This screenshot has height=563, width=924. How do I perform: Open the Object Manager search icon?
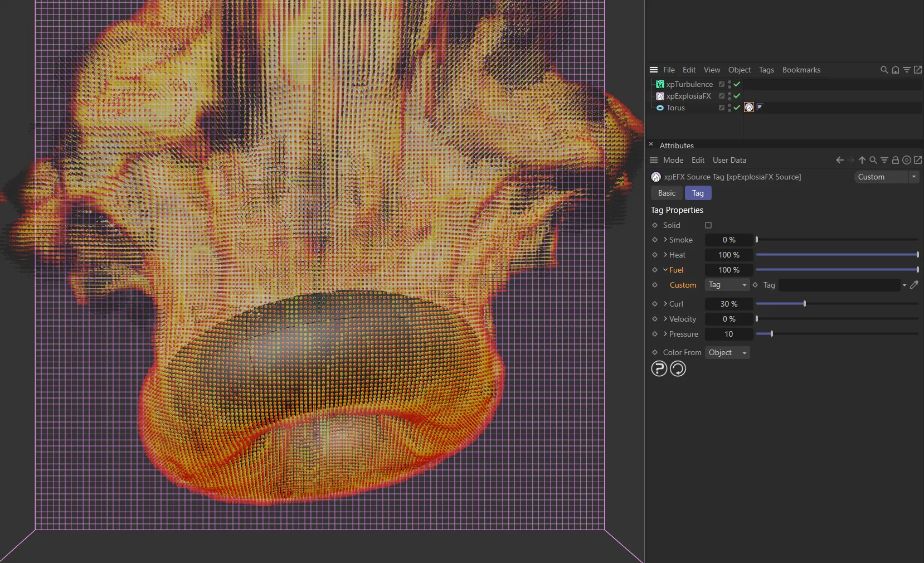884,70
